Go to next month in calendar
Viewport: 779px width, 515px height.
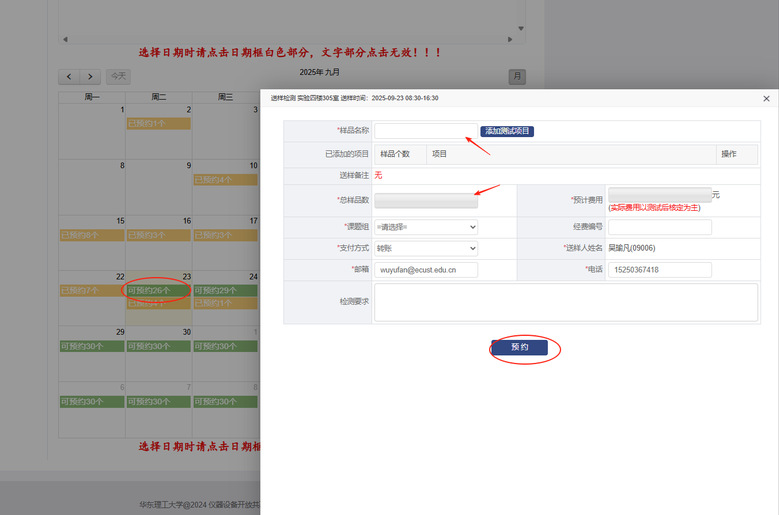point(91,77)
